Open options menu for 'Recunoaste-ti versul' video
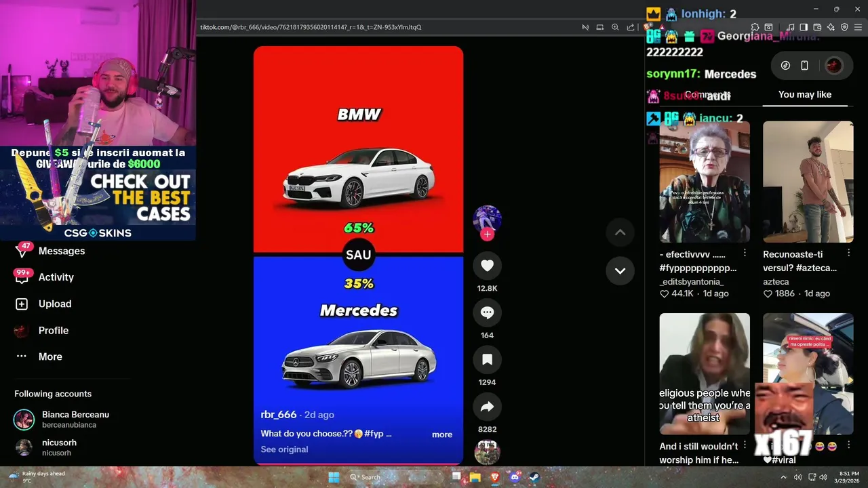This screenshot has width=868, height=488. coord(848,252)
